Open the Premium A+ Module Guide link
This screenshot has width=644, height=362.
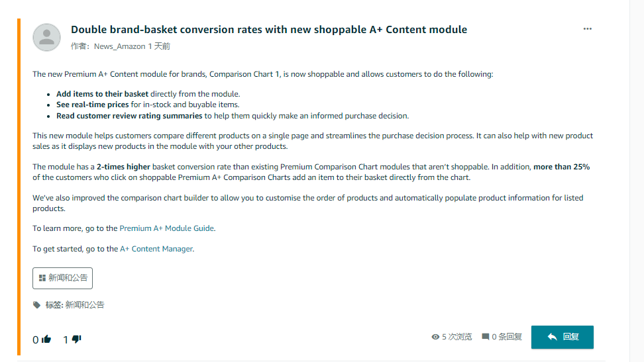pos(167,228)
